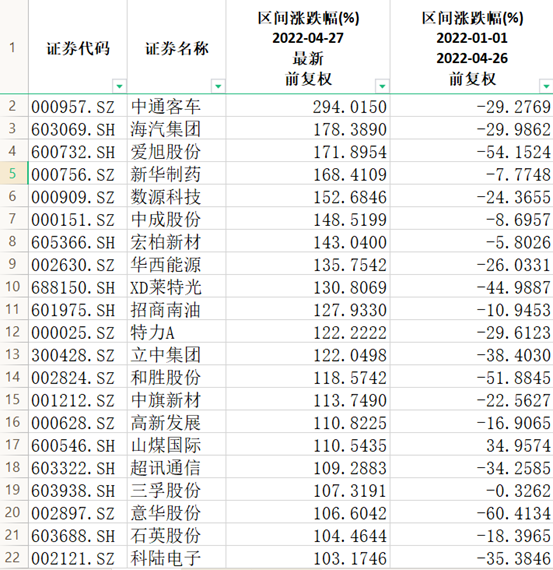
Task: Click cell 688150.SH
Action: click(x=78, y=287)
